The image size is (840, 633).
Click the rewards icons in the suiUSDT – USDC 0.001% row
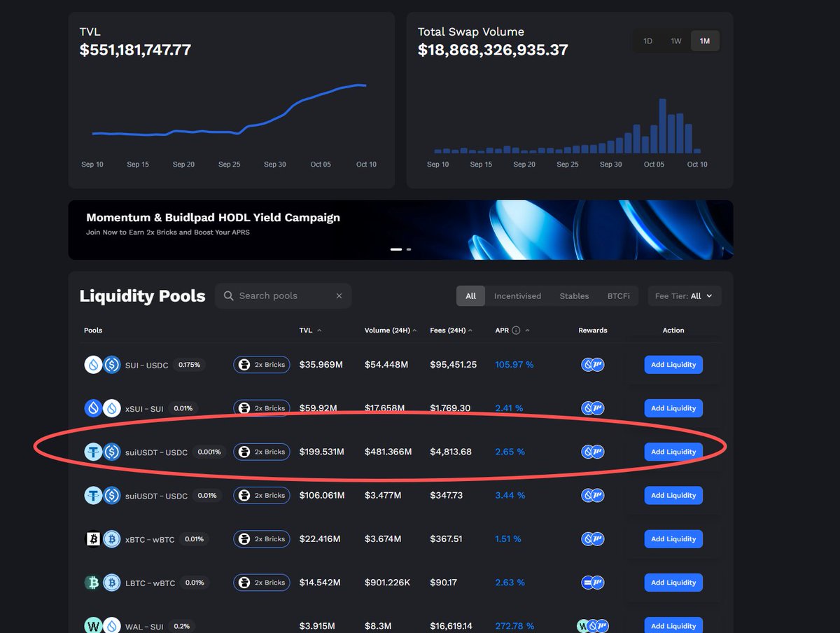pos(593,452)
